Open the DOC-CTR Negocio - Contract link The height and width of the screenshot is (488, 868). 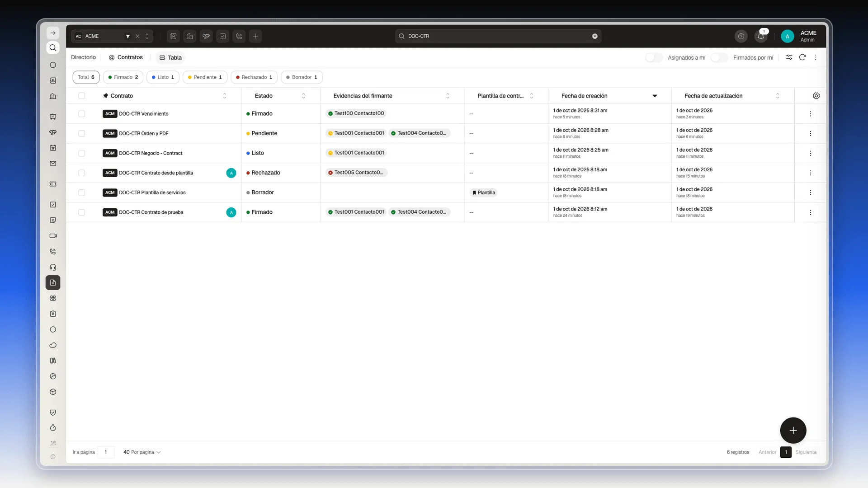click(151, 153)
